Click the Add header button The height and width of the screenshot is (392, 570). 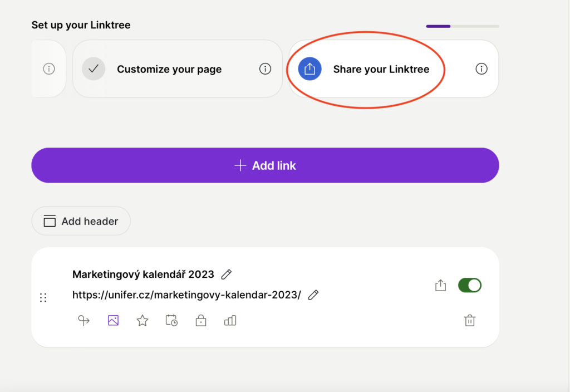click(x=81, y=221)
